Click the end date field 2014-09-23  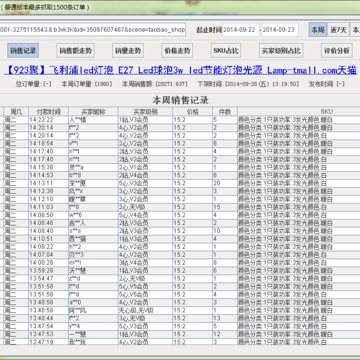coord(280,30)
